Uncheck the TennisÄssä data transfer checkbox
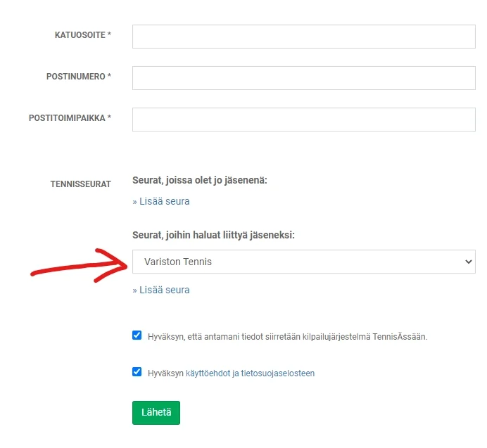 (137, 335)
